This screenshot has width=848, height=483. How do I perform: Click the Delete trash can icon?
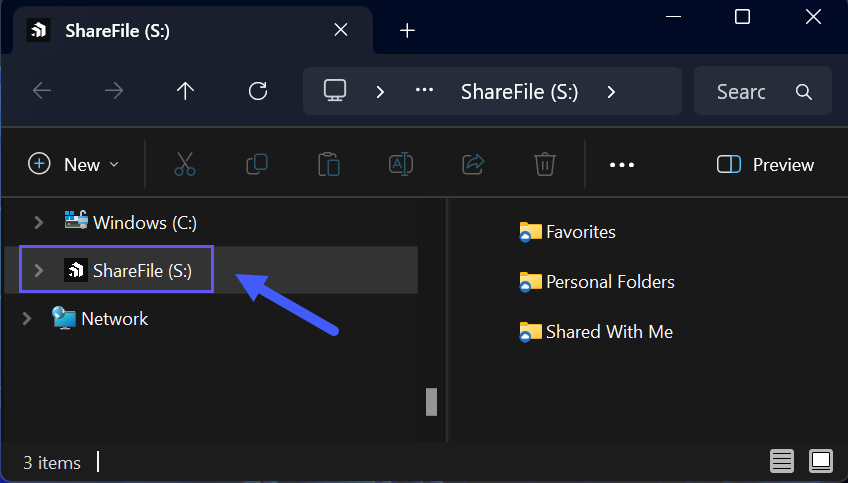click(545, 164)
